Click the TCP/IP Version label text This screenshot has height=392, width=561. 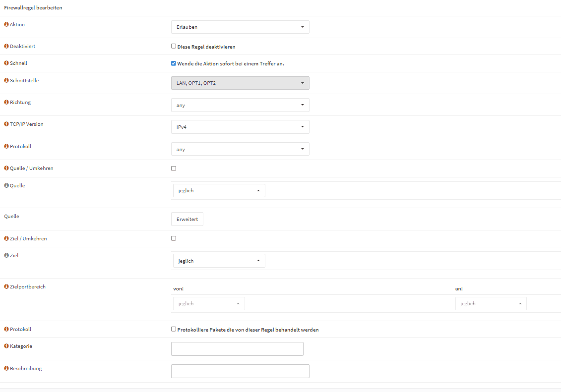point(26,124)
